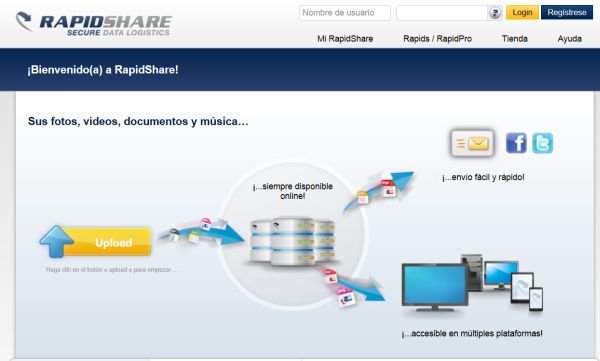Click the '¡...accesible en múltiples plataformas!' text

[x=472, y=333]
